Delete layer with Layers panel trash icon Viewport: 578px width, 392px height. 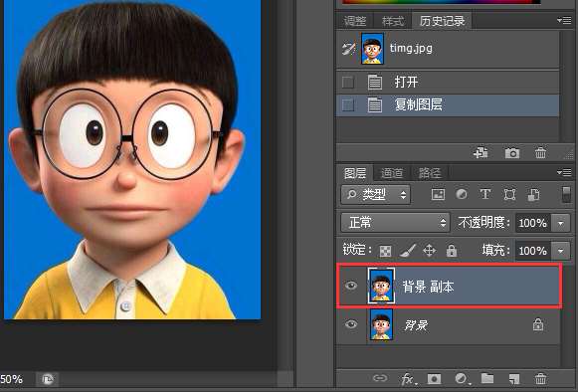[x=540, y=378]
